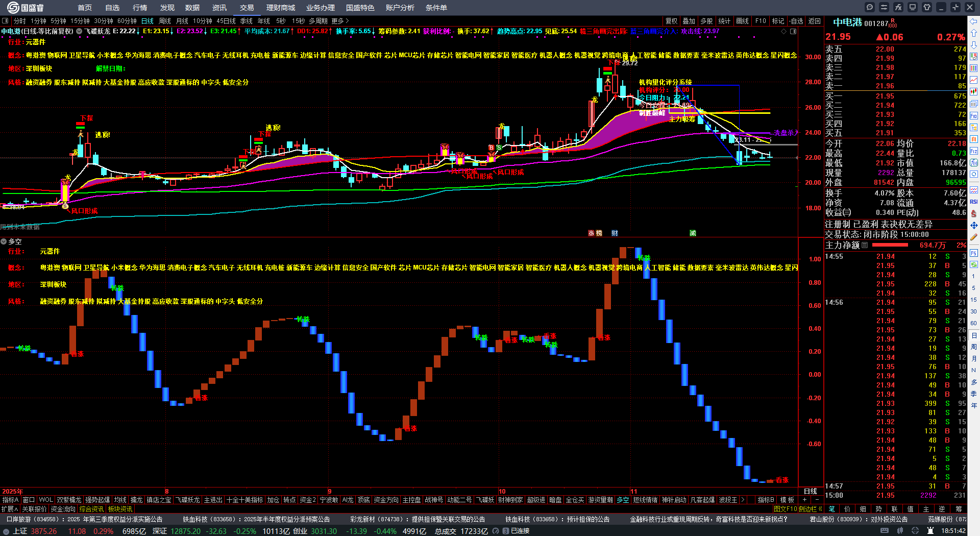
Task: Open the quote list with checkmark sidebar icon
Action: (974, 57)
